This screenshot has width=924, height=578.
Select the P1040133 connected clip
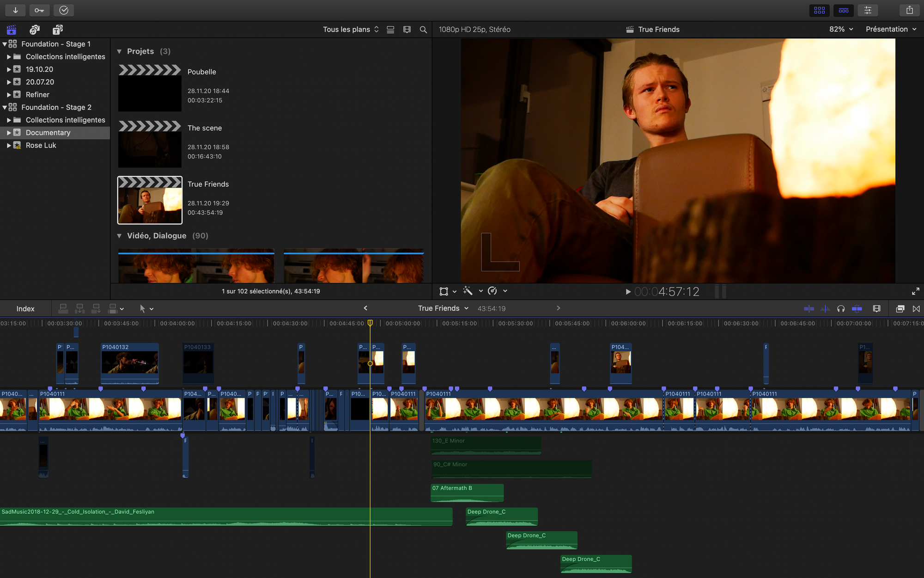198,363
